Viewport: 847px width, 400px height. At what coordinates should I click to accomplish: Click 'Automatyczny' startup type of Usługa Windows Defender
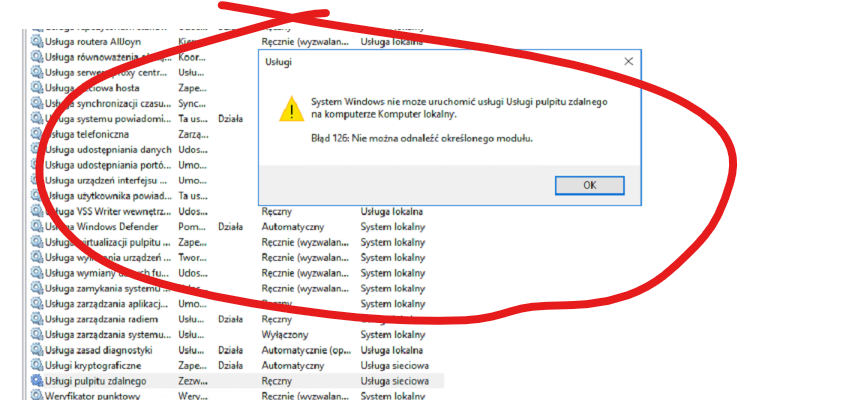click(293, 227)
